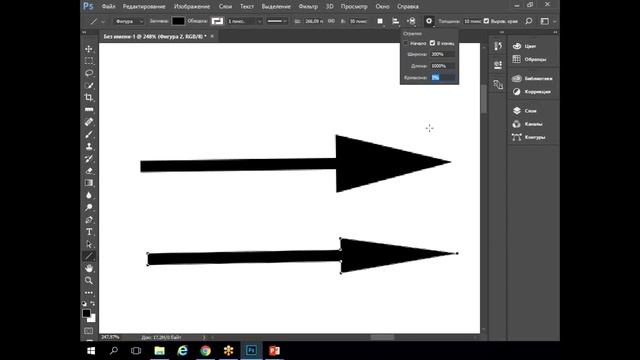Screen dimensions: 640x360
Task: Select the Rectangular Marquee tool
Action: pos(89,61)
